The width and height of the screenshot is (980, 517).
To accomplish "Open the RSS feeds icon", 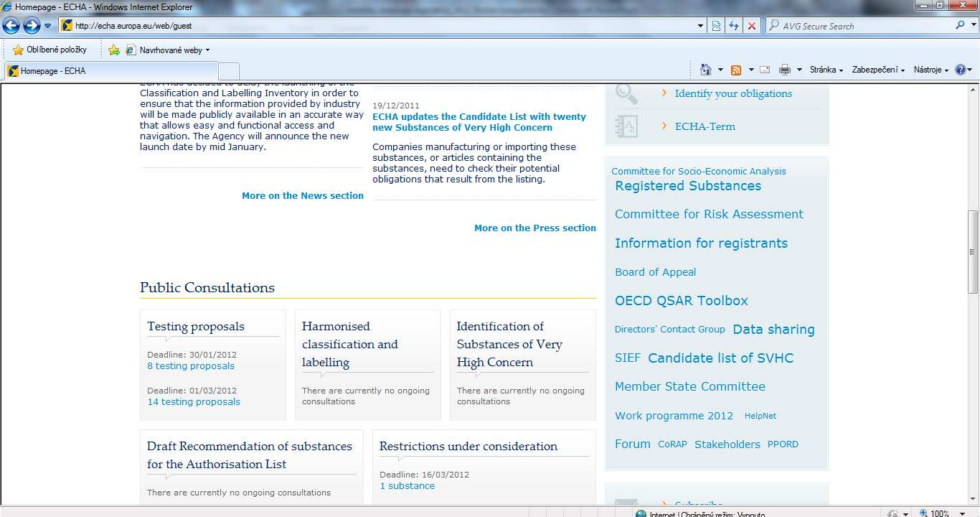I will (x=736, y=70).
